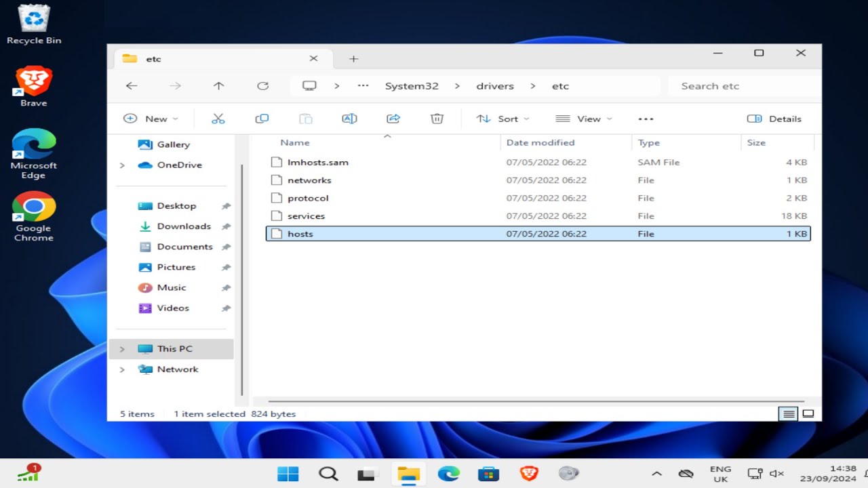This screenshot has width=868, height=488.
Task: Click the Task View taskbar icon
Action: pos(367,474)
